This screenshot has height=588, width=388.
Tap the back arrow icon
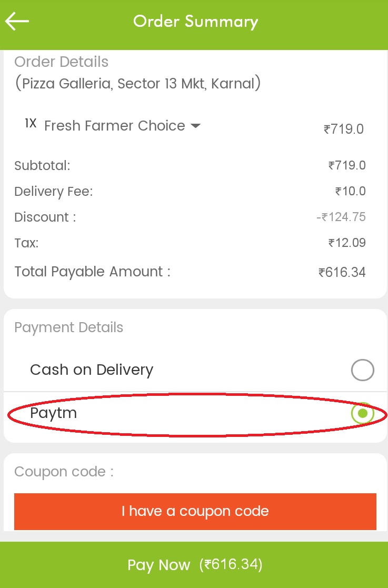pyautogui.click(x=17, y=22)
